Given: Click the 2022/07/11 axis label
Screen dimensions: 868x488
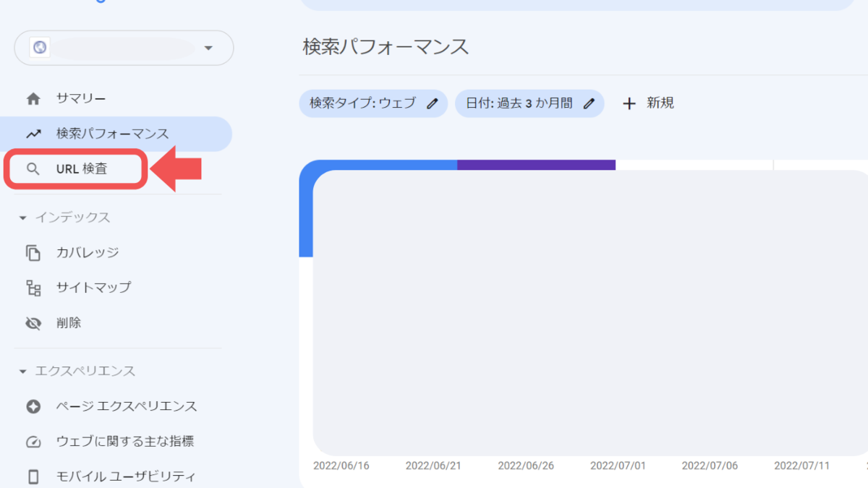Looking at the screenshot, I should (801, 466).
